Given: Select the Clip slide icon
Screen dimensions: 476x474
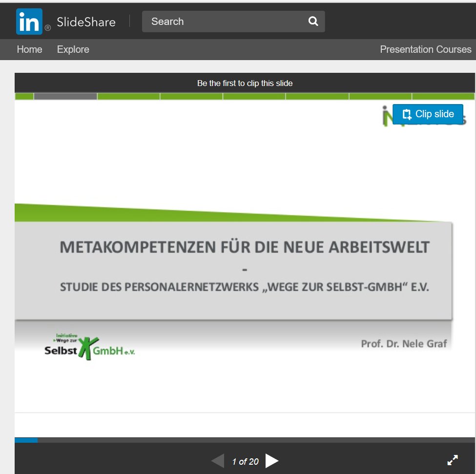Looking at the screenshot, I should tap(406, 113).
